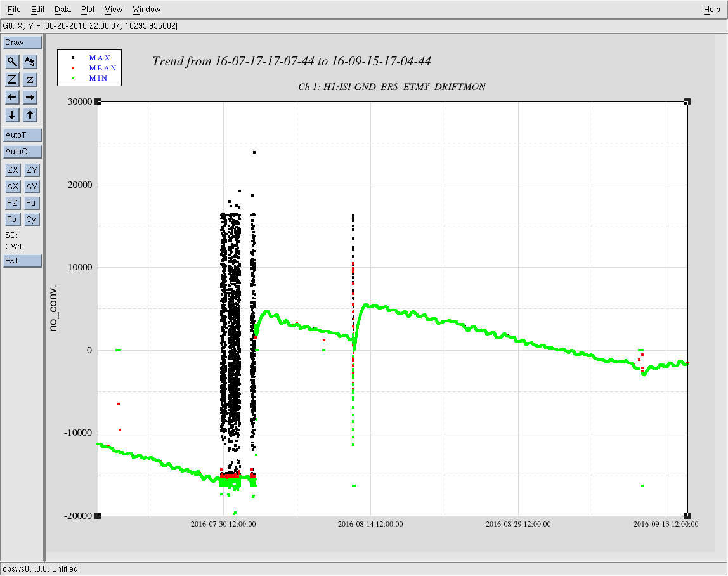Click the black MAX legend marker
The width and height of the screenshot is (728, 576).
[x=73, y=58]
